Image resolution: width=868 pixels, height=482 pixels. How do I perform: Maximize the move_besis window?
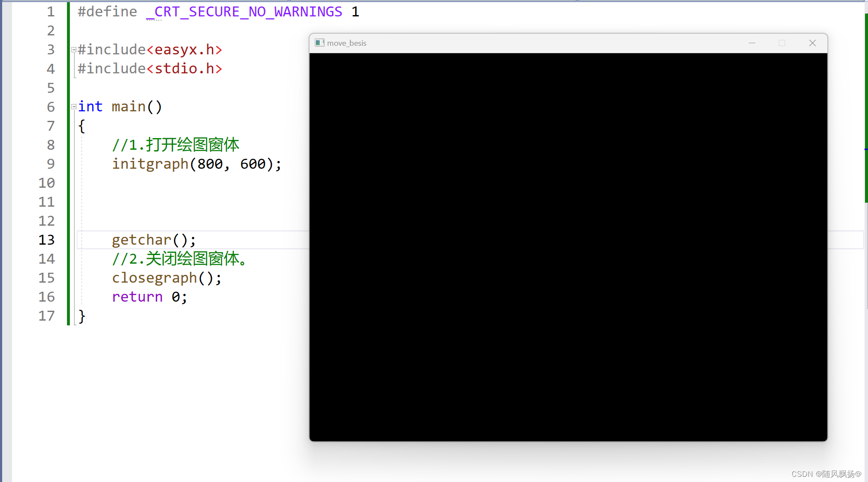pos(782,43)
